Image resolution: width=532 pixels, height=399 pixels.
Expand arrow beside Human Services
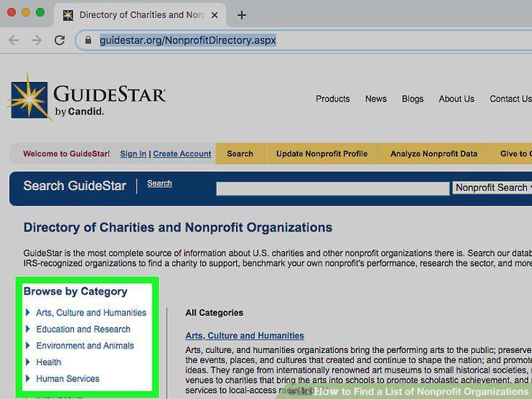pos(28,379)
